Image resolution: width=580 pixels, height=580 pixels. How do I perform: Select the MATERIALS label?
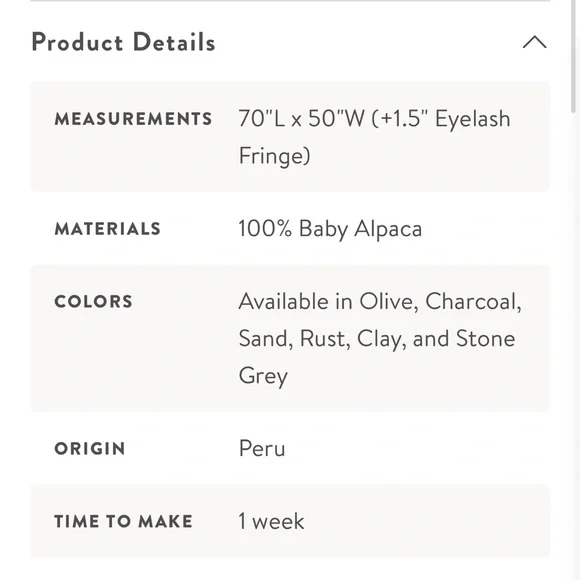(108, 229)
